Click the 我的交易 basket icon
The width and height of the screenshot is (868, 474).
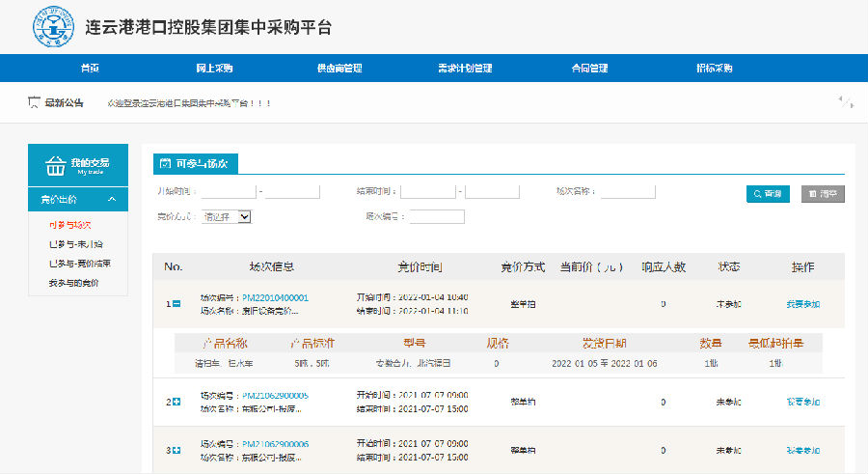[x=55, y=165]
